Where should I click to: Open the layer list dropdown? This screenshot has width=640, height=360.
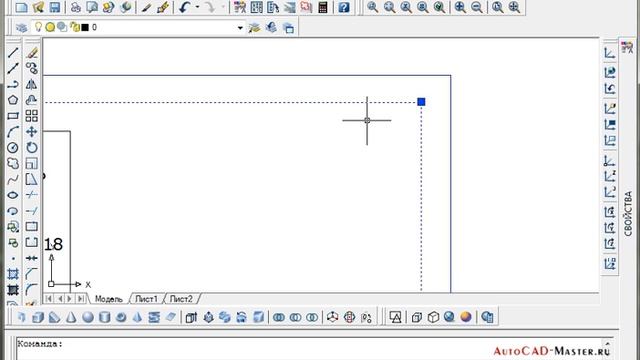240,28
